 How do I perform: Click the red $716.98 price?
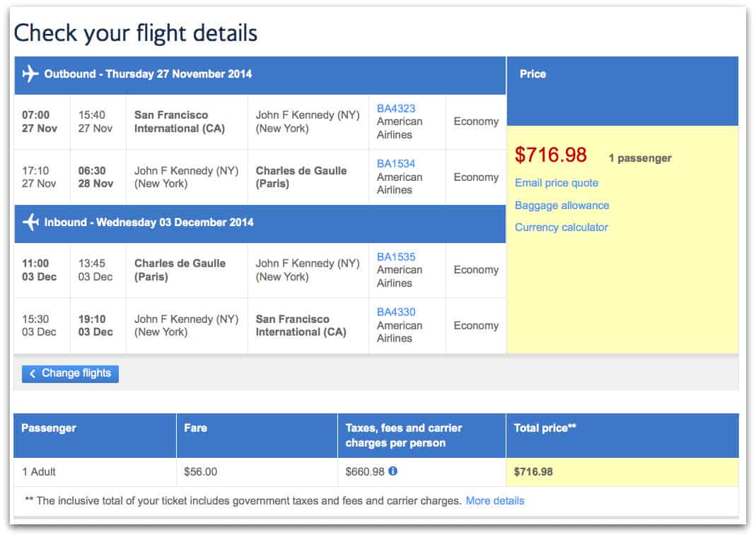pyautogui.click(x=551, y=155)
